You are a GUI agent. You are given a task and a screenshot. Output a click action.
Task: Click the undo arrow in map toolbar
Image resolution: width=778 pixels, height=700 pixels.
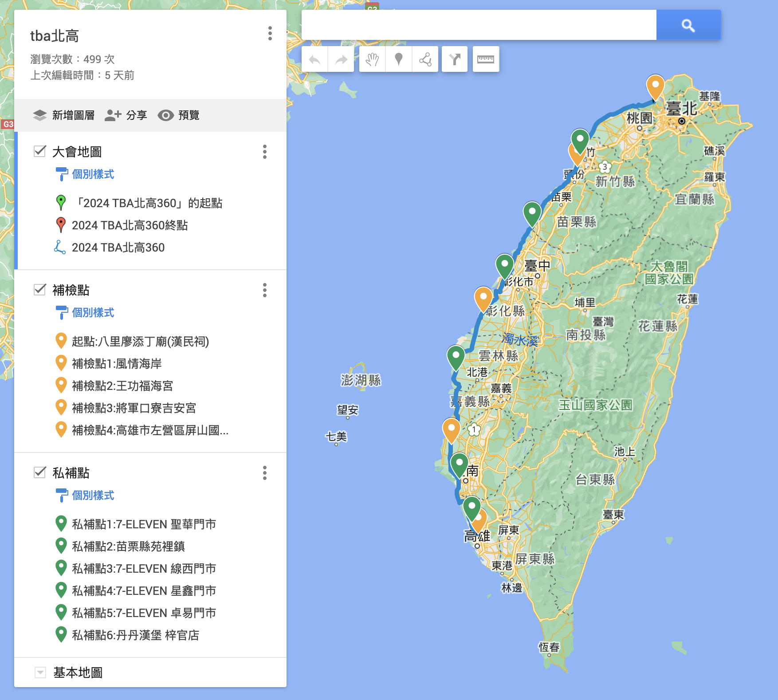(x=314, y=59)
